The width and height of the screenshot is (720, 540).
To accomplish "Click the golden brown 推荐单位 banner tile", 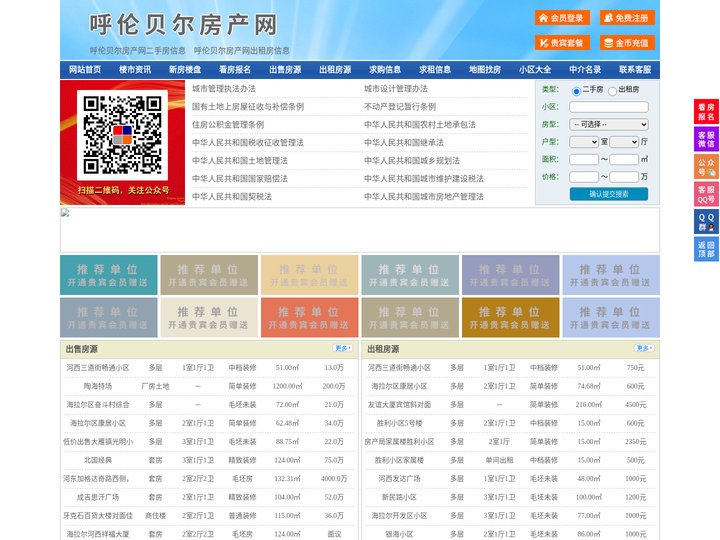I will pyautogui.click(x=511, y=318).
